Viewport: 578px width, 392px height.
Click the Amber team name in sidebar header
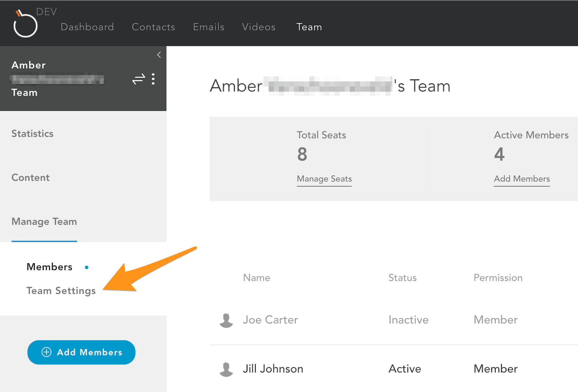coord(57,79)
